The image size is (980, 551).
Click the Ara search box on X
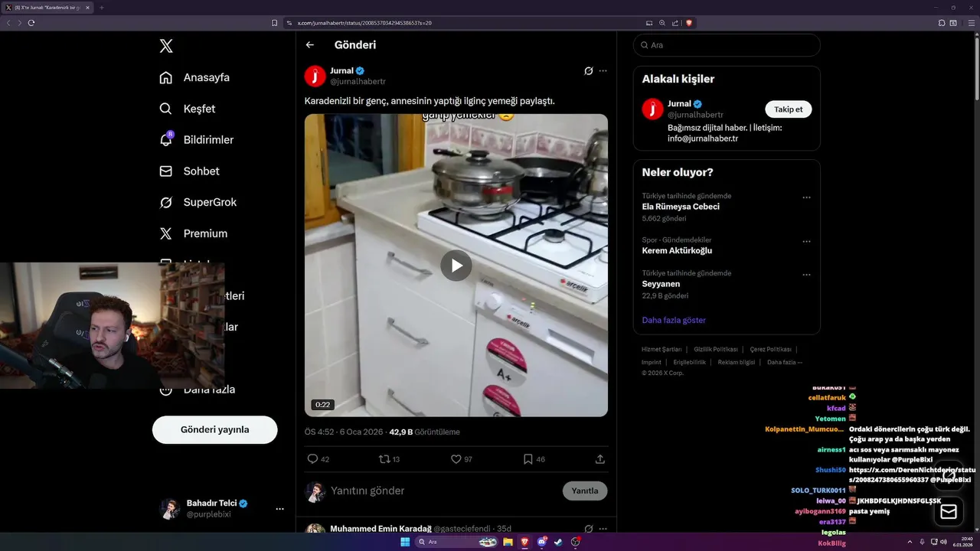pos(727,45)
